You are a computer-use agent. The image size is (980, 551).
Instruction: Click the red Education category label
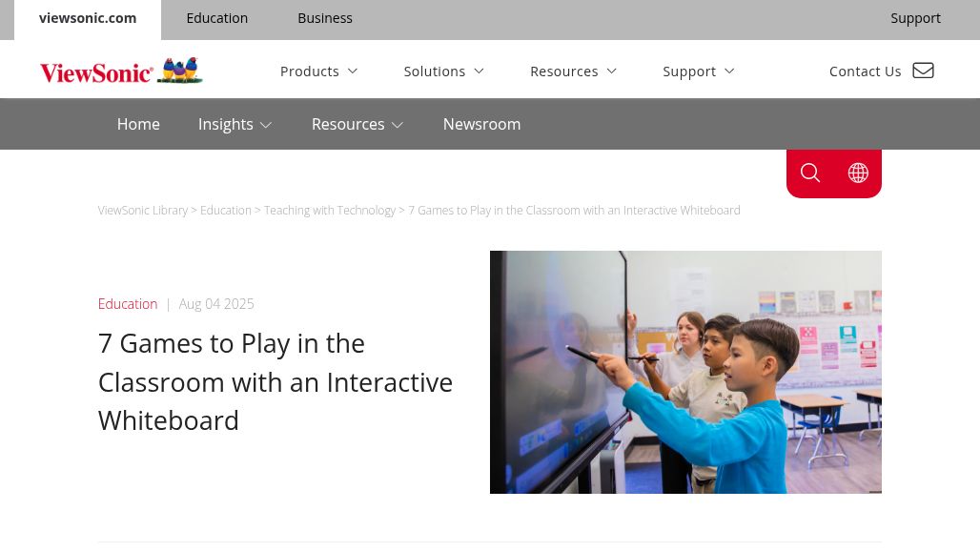pos(128,304)
